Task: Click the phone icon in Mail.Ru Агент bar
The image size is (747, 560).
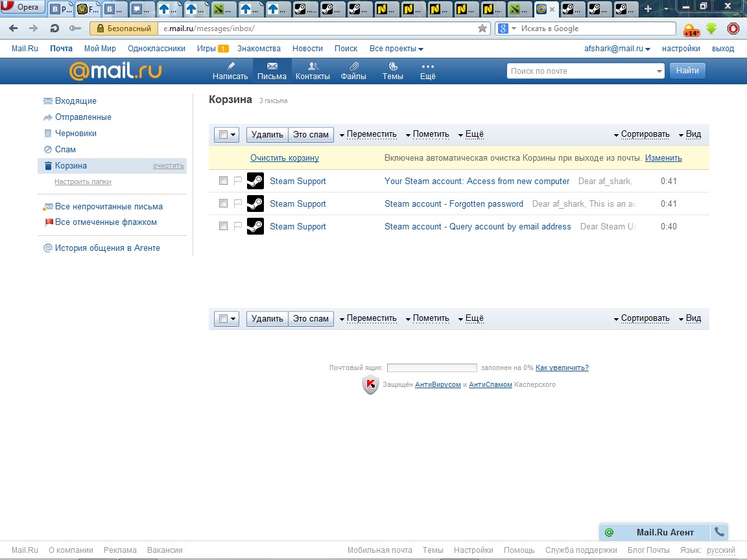Action: [x=719, y=532]
